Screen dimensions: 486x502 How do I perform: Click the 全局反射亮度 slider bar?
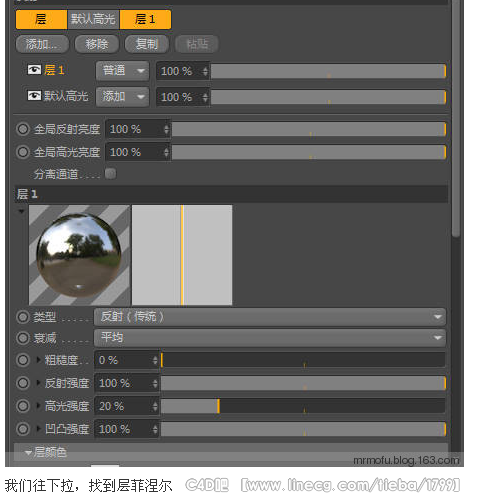pos(309,129)
